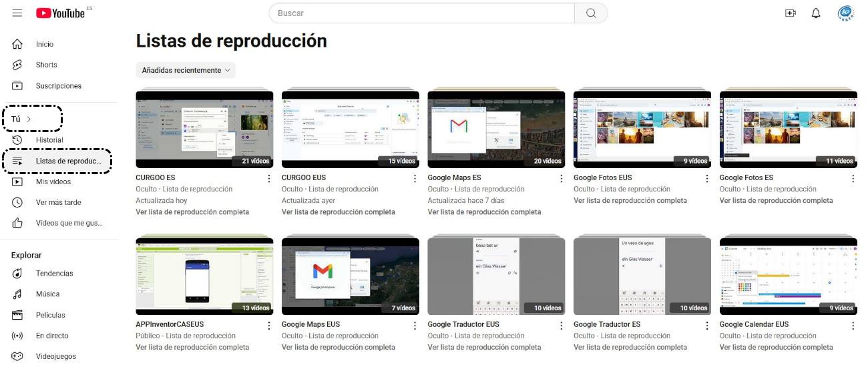868x369 pixels.
Task: Open options menu for Google Fotos ES
Action: coord(853,178)
